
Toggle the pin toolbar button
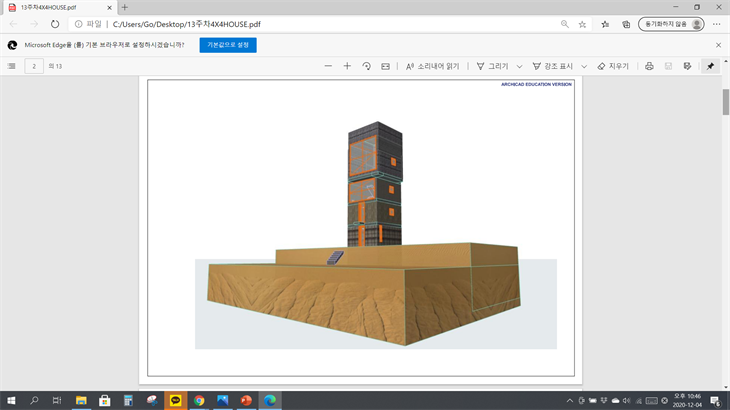point(710,66)
